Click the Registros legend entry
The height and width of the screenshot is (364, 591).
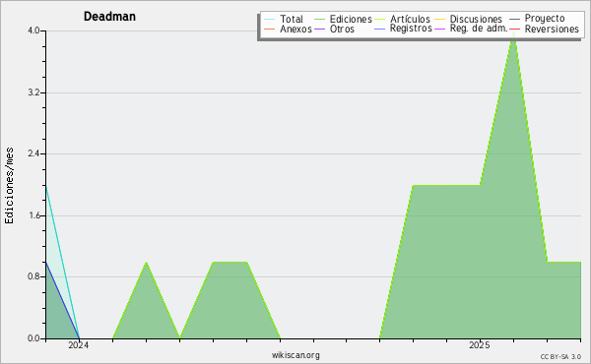[403, 29]
